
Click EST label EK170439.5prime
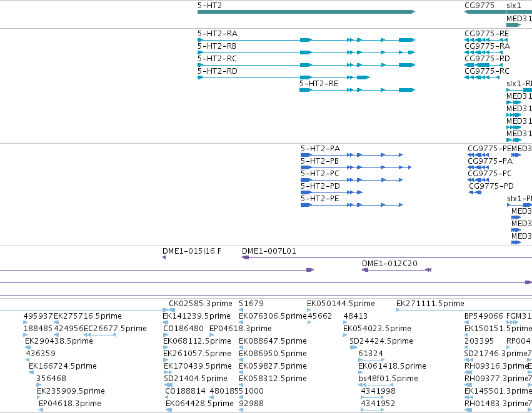[x=198, y=366]
